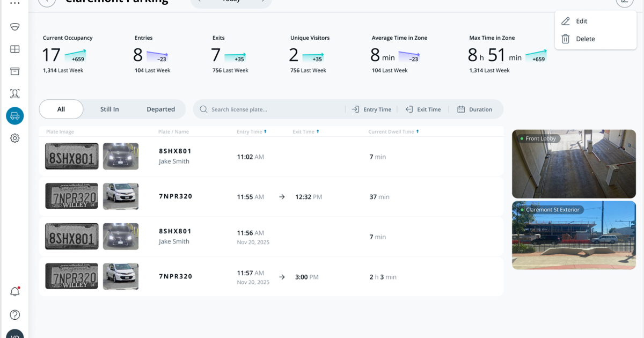The width and height of the screenshot is (644, 338).
Task: Choose Delete from the popup menu
Action: coord(596,39)
